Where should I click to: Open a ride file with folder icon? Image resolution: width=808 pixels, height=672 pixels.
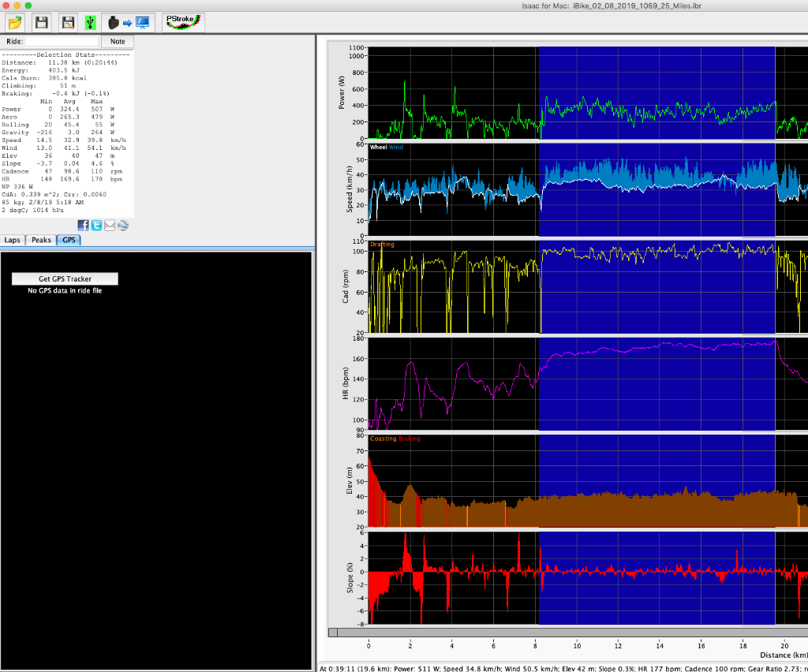[16, 23]
